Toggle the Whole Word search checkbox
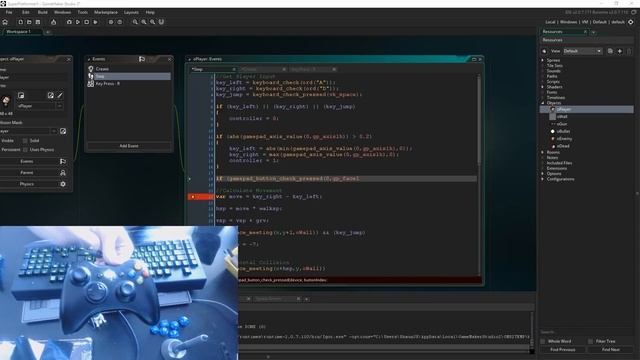The height and width of the screenshot is (360, 640). point(543,341)
